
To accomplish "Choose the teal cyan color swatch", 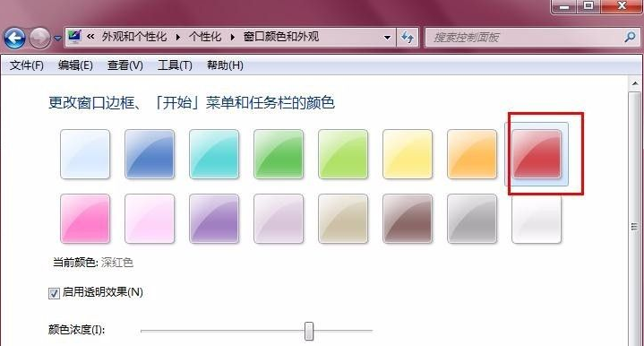I will click(x=214, y=154).
